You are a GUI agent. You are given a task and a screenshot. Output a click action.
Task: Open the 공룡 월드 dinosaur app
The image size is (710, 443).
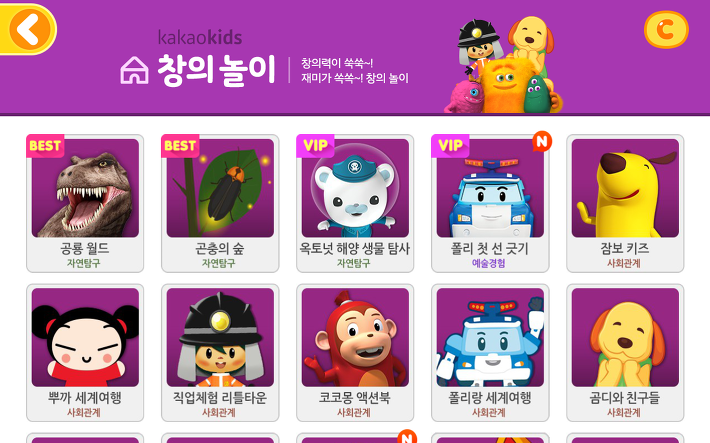[x=85, y=203]
